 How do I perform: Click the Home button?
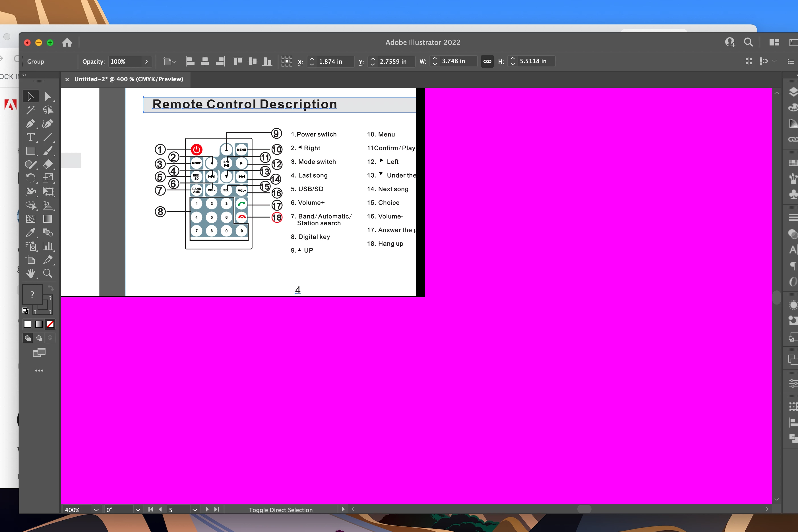[x=67, y=42]
